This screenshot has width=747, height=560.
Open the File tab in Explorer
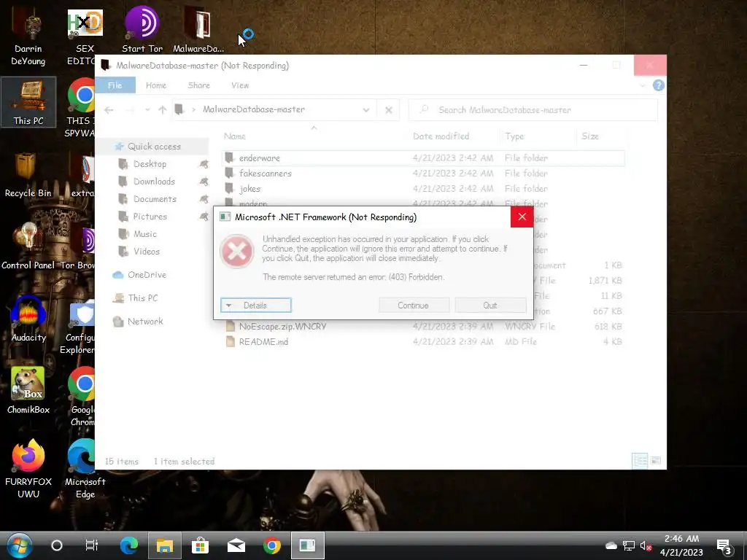(115, 85)
